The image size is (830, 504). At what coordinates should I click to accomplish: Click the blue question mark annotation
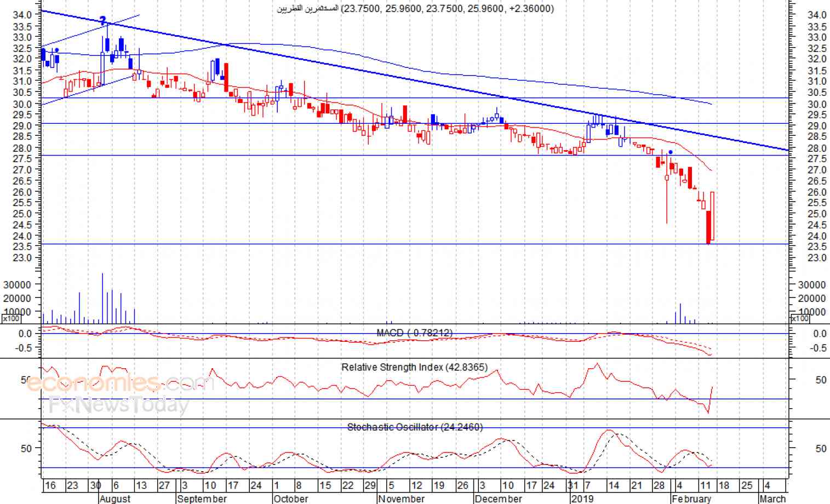coord(102,21)
